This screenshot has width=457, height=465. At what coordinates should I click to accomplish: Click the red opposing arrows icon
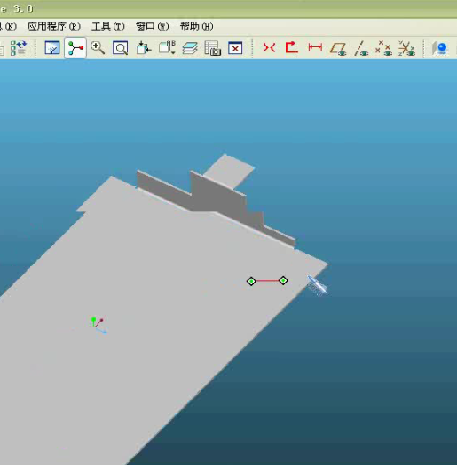tap(269, 48)
